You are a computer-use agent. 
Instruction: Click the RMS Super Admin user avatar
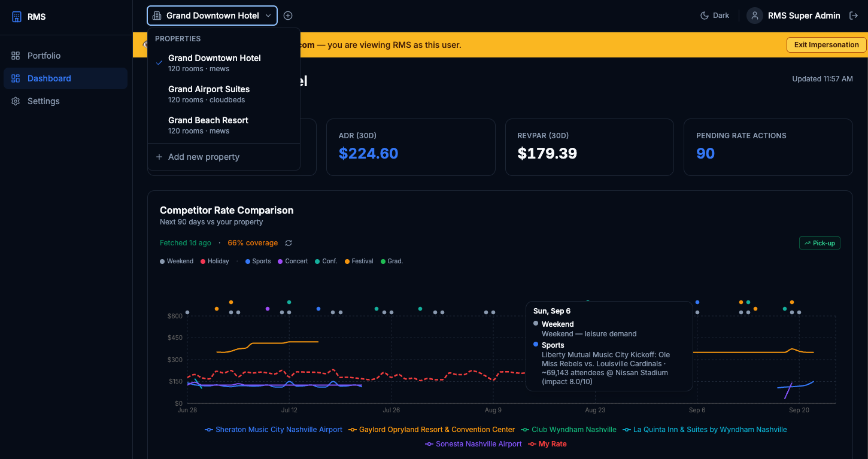pos(755,16)
